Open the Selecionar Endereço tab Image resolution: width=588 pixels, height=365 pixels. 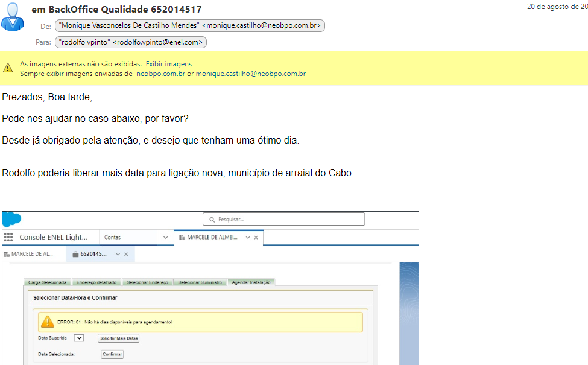click(x=147, y=282)
